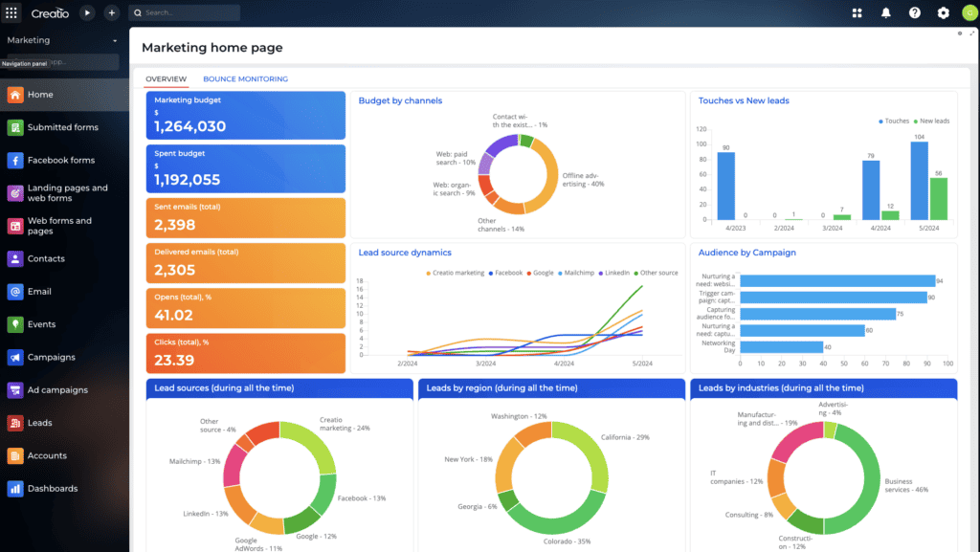Toggle the New leads legend in Touches chart
This screenshot has height=552, width=980.
pos(932,121)
